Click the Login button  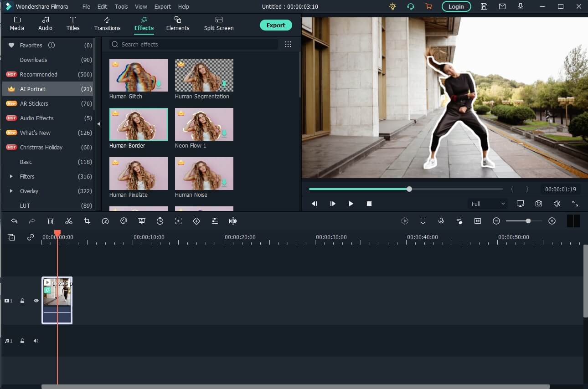pyautogui.click(x=456, y=6)
